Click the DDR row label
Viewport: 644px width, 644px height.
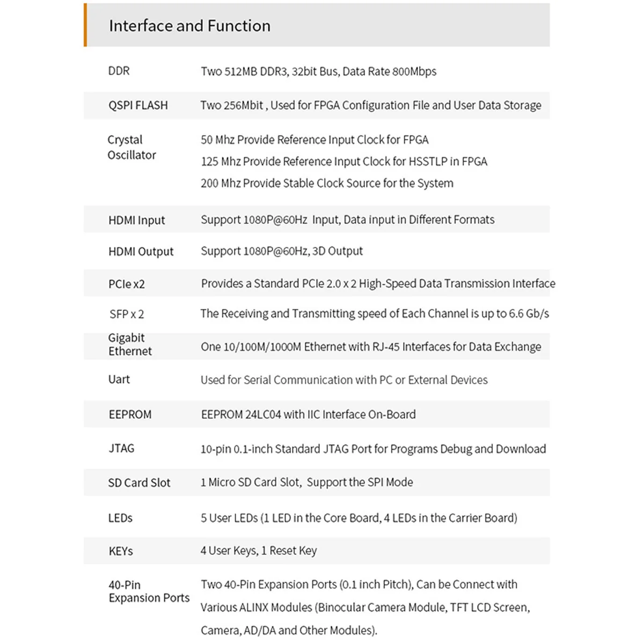click(x=119, y=71)
